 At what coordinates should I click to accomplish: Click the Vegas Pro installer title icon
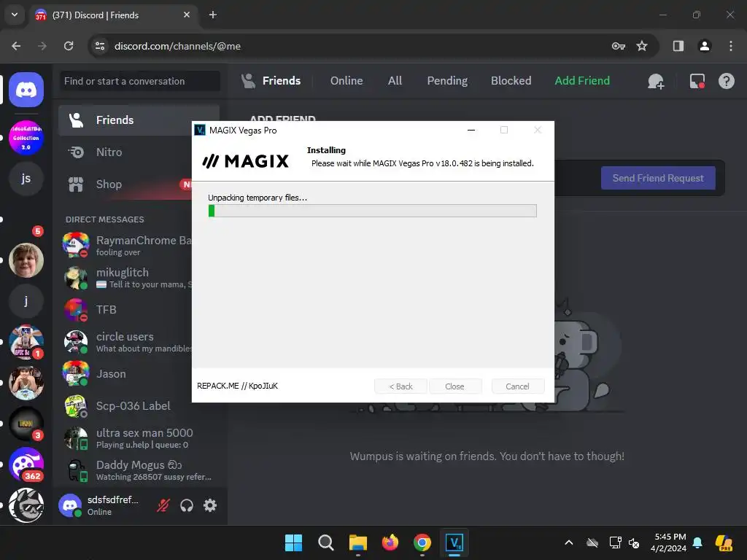tap(200, 130)
